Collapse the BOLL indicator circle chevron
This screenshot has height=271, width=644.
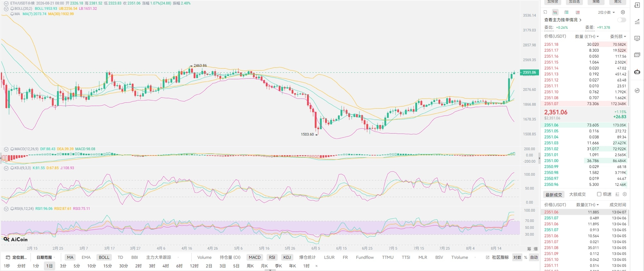[x=6, y=9]
